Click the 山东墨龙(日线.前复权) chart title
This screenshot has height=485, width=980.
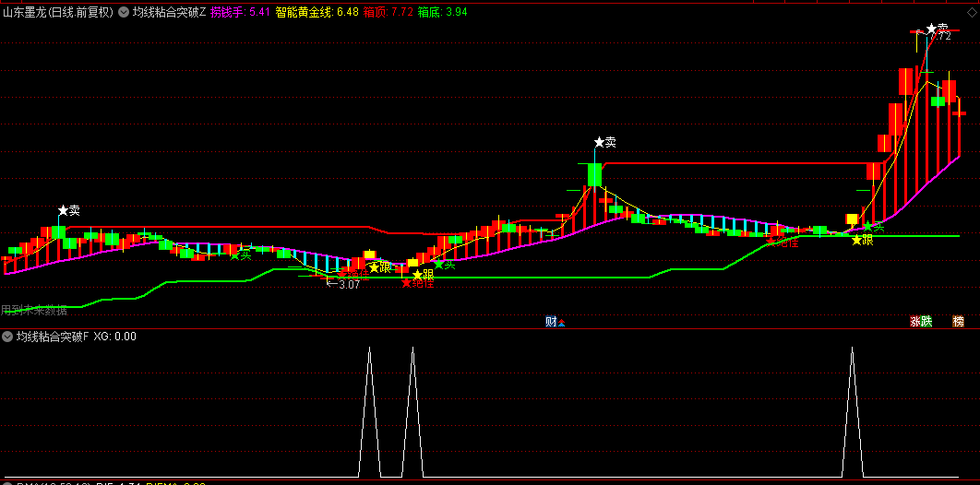tap(58, 12)
